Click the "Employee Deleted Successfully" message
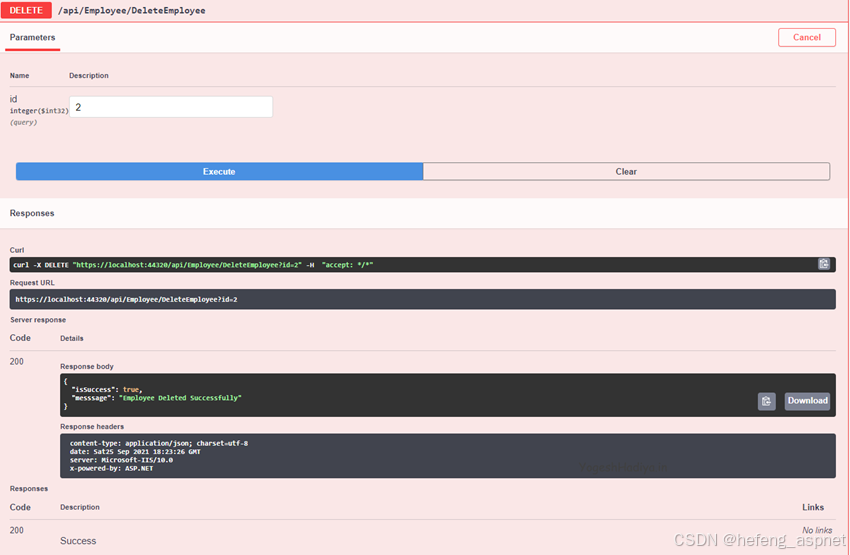This screenshot has width=850, height=555. pos(180,398)
